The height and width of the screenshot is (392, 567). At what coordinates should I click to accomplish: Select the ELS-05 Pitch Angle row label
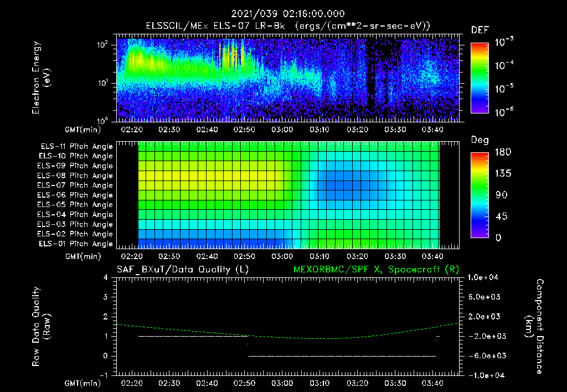coord(75,205)
